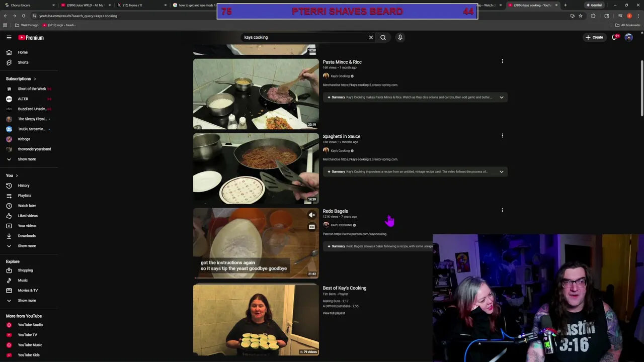644x362 pixels.
Task: Click View full playlist link
Action: pyautogui.click(x=334, y=313)
